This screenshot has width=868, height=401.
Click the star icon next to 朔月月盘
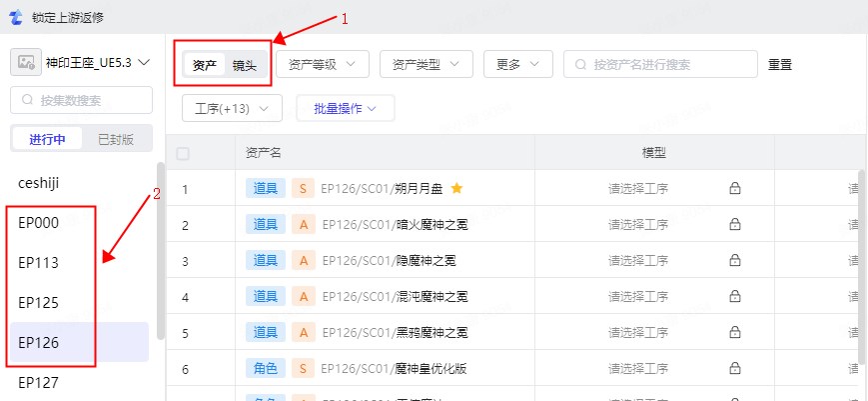[456, 188]
